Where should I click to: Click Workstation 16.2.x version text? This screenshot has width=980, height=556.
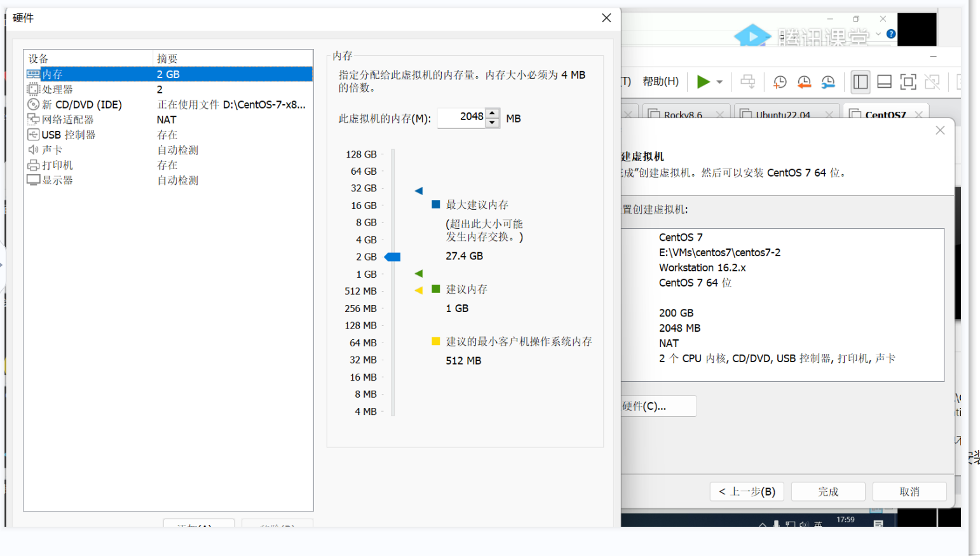[702, 268]
